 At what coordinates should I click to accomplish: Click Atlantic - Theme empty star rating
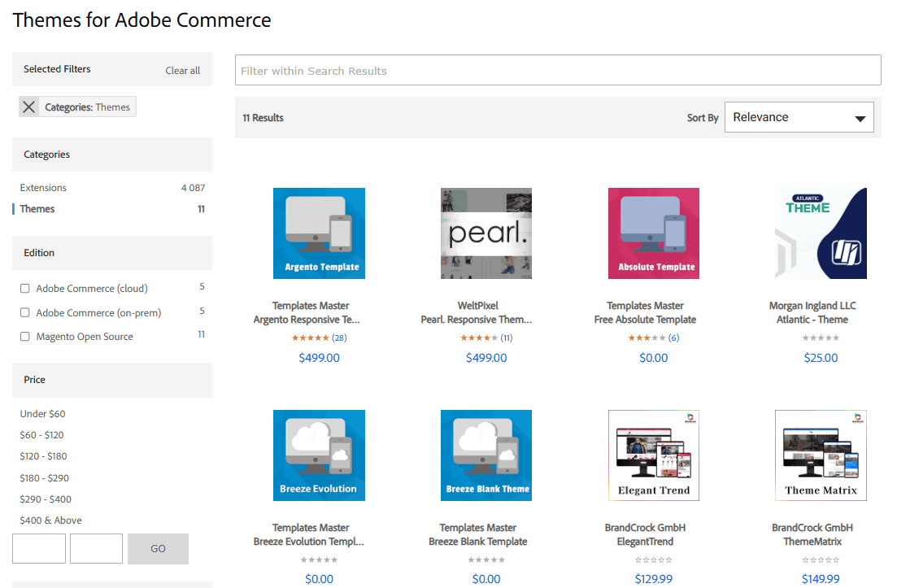pos(821,338)
